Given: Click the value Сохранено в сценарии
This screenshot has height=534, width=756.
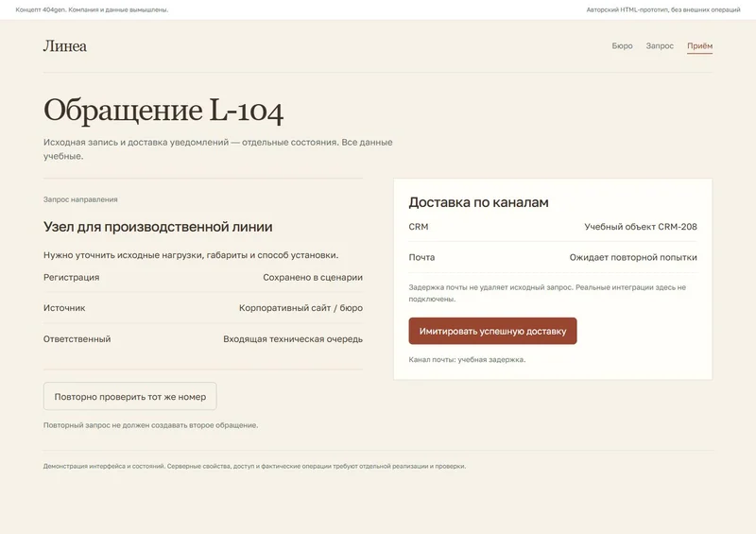Looking at the screenshot, I should pos(313,277).
